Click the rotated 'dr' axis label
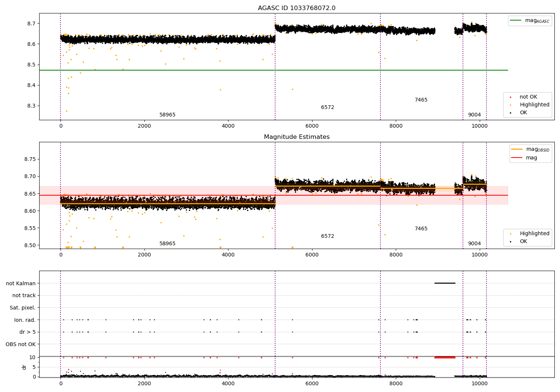The height and width of the screenshot is (392, 560). point(24,367)
